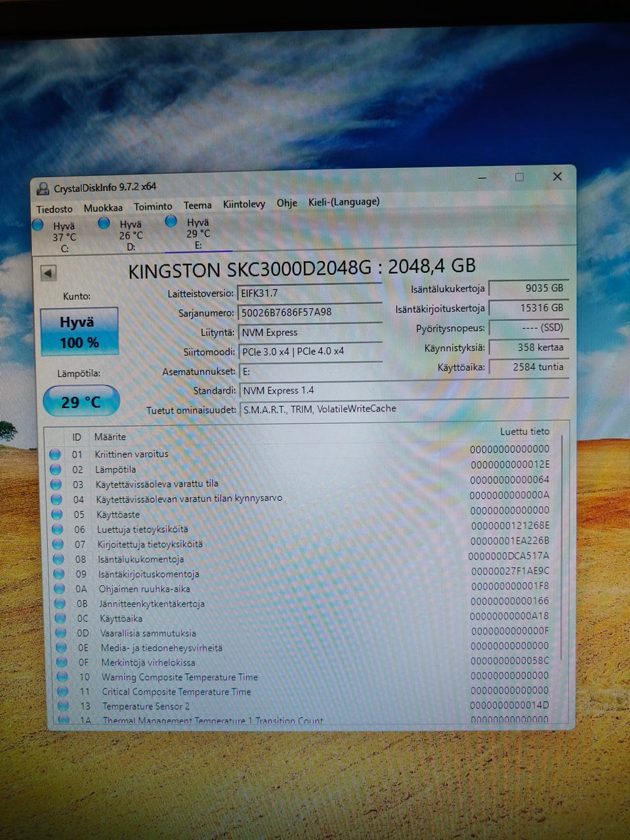Screen dimensions: 630x840
Task: Click the Tuetut ominaisuudet S.M.A.R.T. field
Action: tap(404, 408)
